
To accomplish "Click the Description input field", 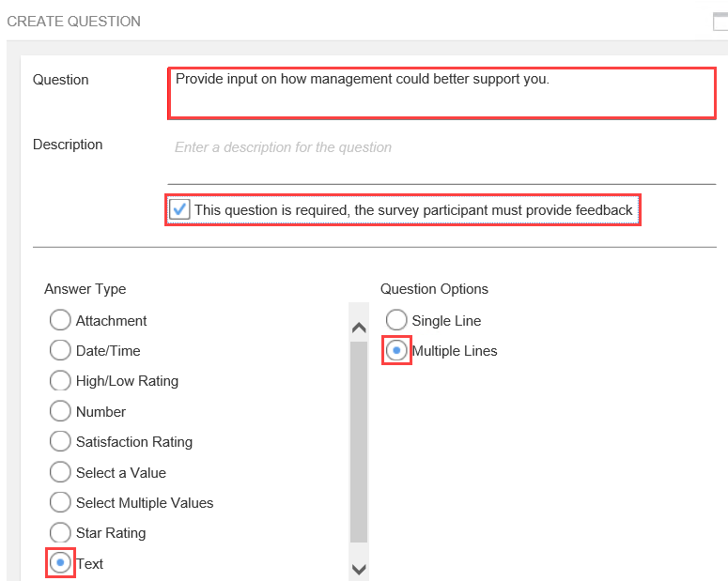I will click(x=441, y=160).
